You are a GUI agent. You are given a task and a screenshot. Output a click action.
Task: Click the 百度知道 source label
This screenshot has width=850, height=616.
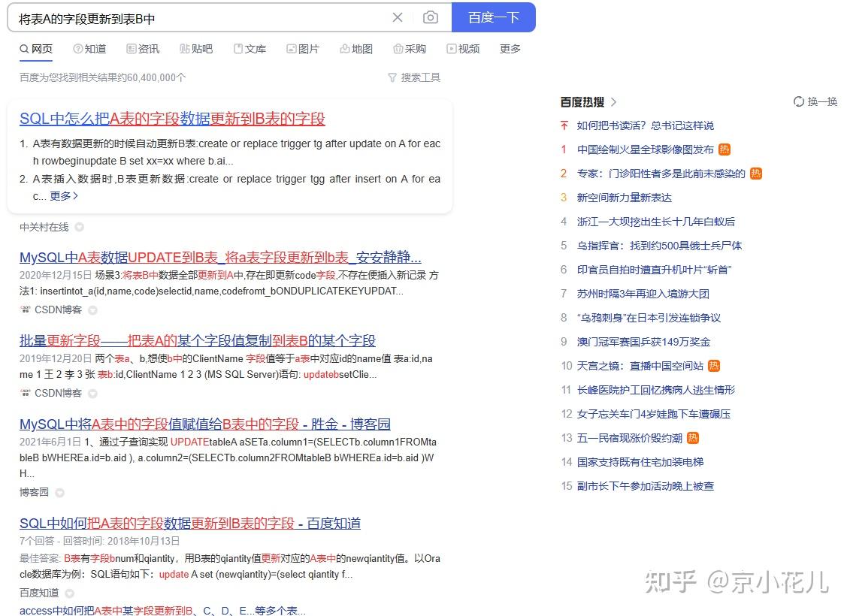click(x=39, y=593)
